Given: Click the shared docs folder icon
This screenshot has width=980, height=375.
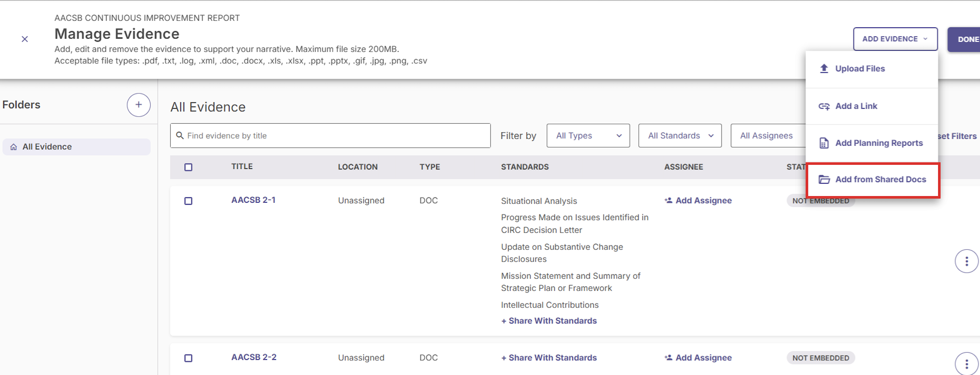Looking at the screenshot, I should 824,179.
